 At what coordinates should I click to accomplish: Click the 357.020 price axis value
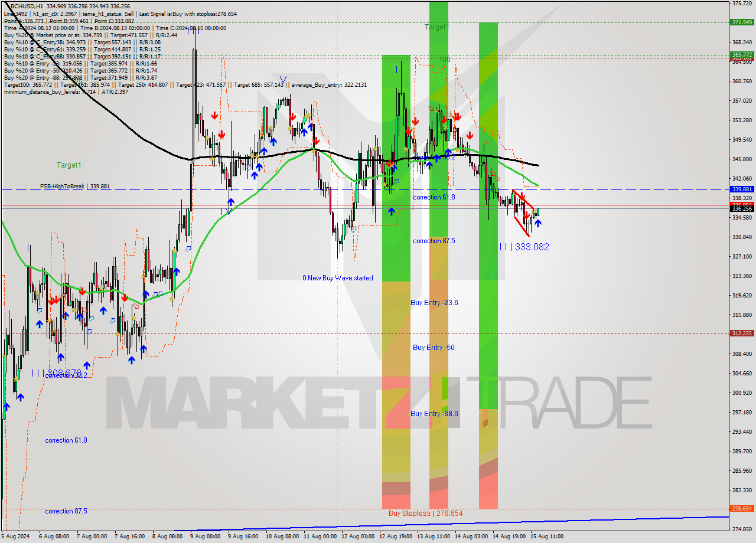pyautogui.click(x=742, y=101)
